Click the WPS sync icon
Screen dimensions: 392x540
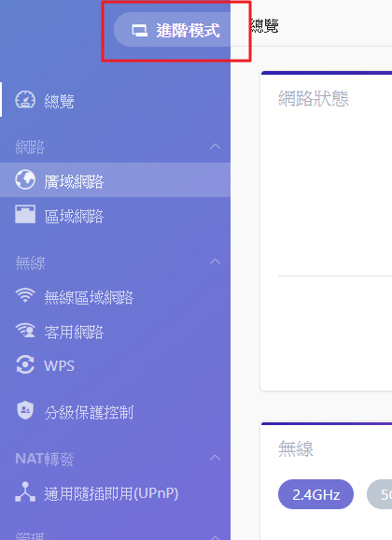click(x=25, y=364)
